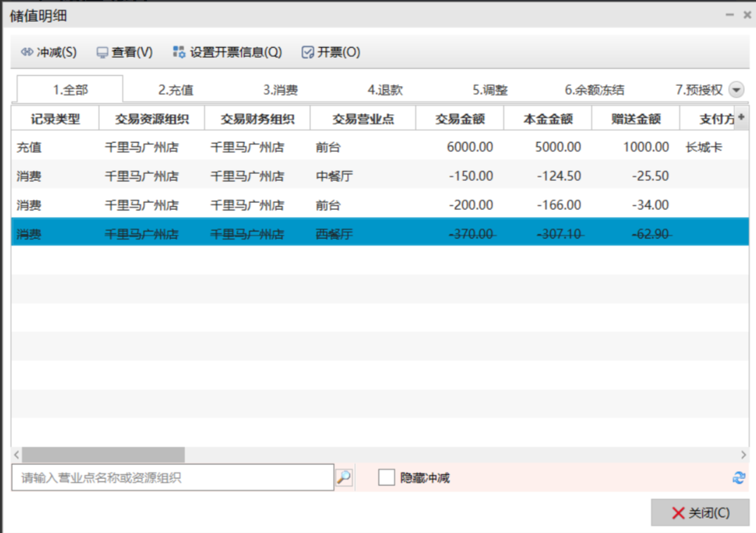This screenshot has width=756, height=533.
Task: Click the magnifier search icon
Action: (x=344, y=477)
